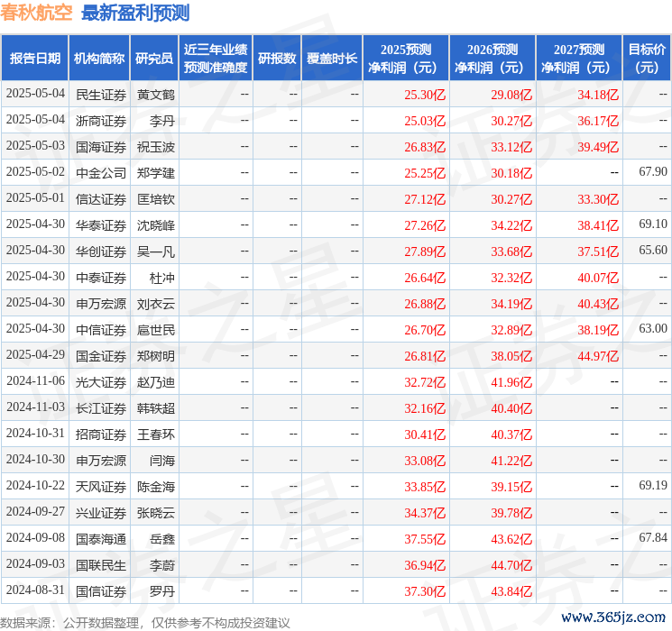The image size is (672, 631).
Task: Click analyst name 刘衣云
Action: tap(156, 304)
